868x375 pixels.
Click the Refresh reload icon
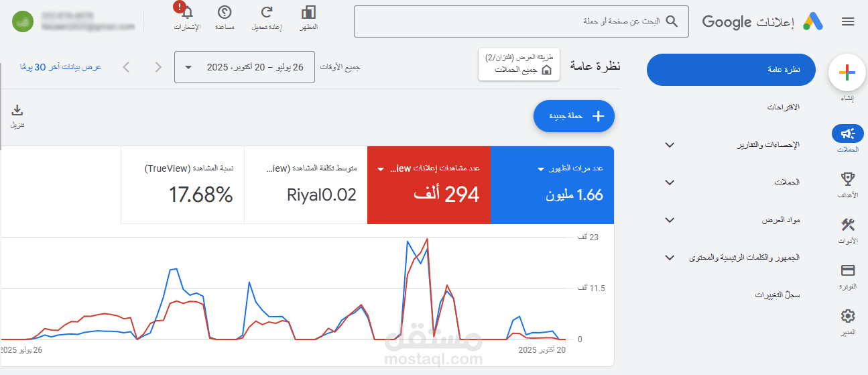pos(266,12)
